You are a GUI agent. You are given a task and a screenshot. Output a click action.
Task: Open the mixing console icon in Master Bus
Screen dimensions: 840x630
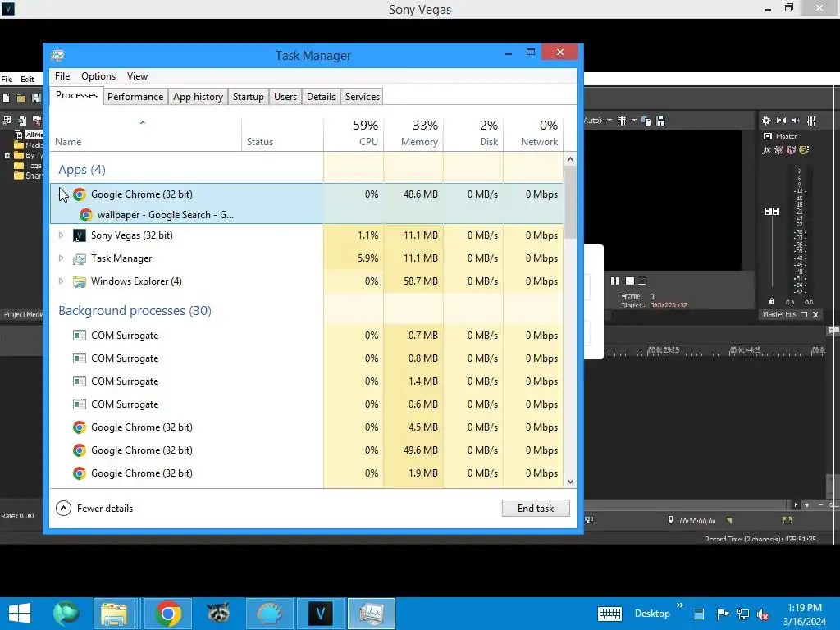(x=811, y=121)
